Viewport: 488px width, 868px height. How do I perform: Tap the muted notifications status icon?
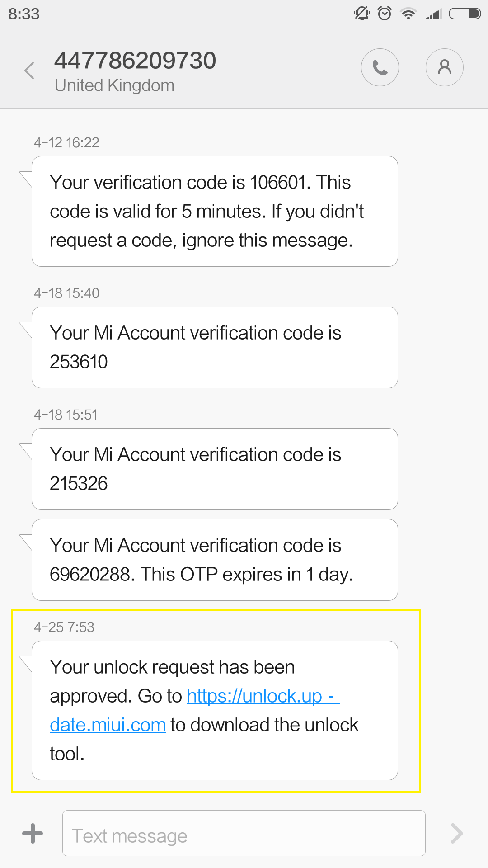coord(361,14)
